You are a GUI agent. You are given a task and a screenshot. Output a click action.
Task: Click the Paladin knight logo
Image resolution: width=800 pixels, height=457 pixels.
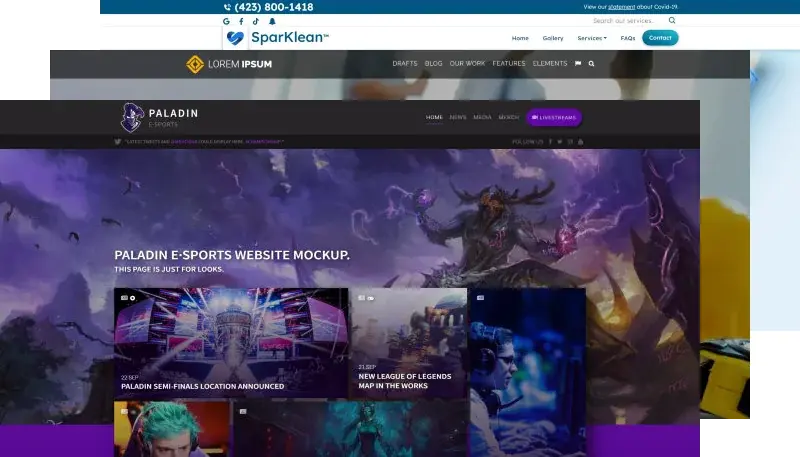point(132,117)
